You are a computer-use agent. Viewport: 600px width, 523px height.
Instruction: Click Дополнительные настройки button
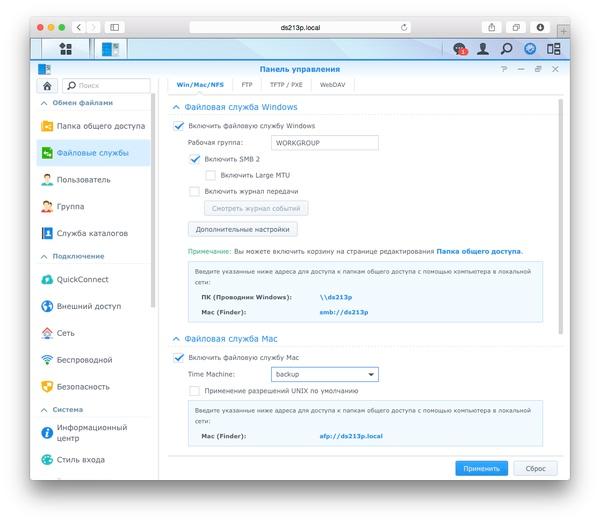[243, 229]
